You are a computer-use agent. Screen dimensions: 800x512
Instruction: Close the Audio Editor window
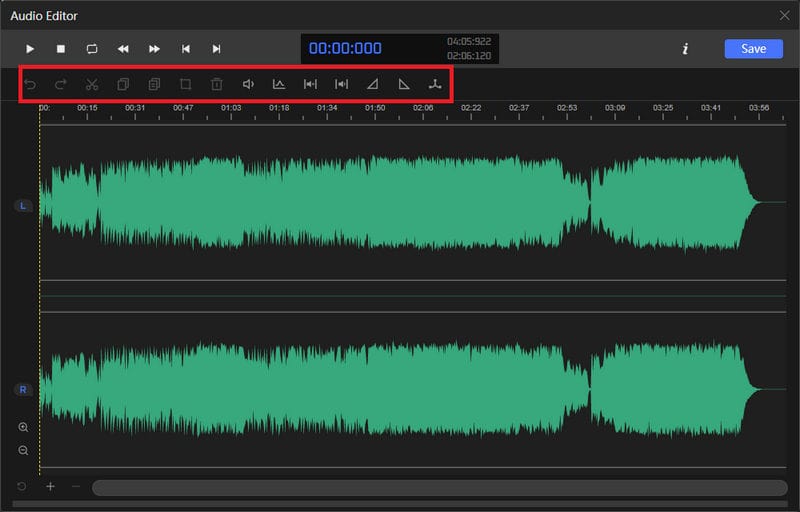pyautogui.click(x=784, y=15)
